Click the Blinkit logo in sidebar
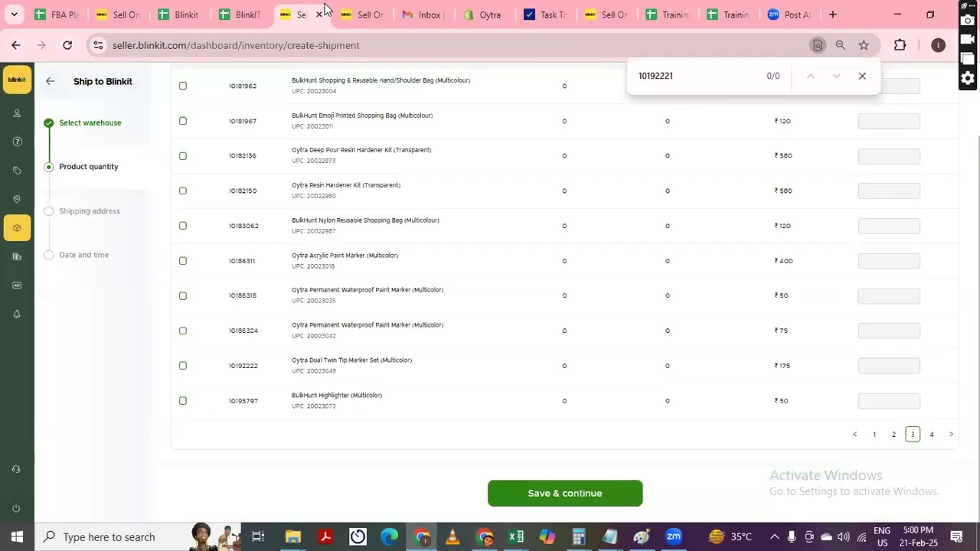The image size is (980, 551). pos(17,80)
